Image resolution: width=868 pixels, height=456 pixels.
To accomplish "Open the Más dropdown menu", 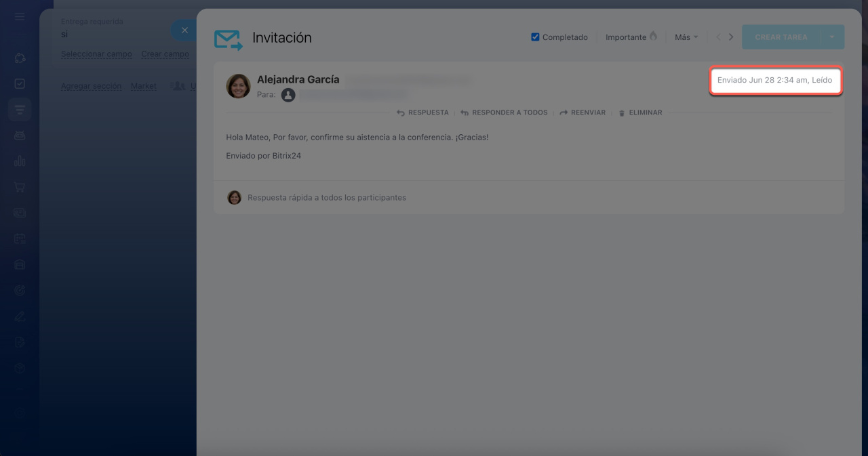I will pos(686,37).
